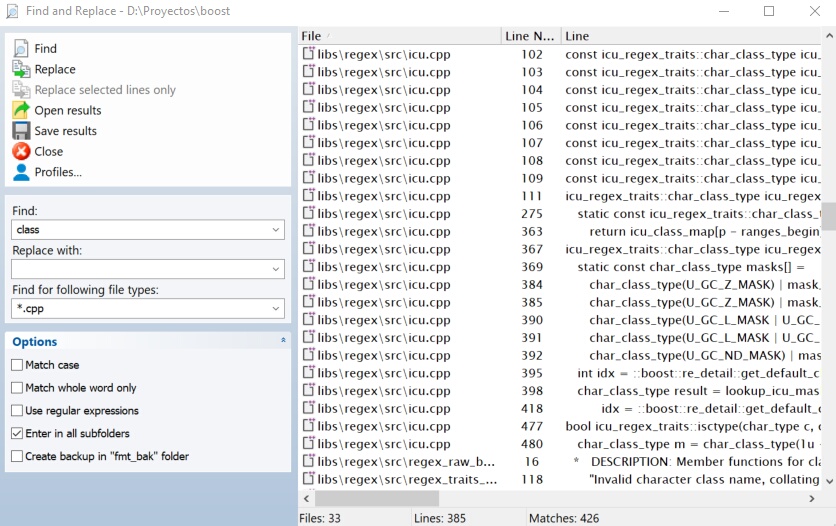Sort results by File column header
This screenshot has width=836, height=526.
click(x=400, y=36)
